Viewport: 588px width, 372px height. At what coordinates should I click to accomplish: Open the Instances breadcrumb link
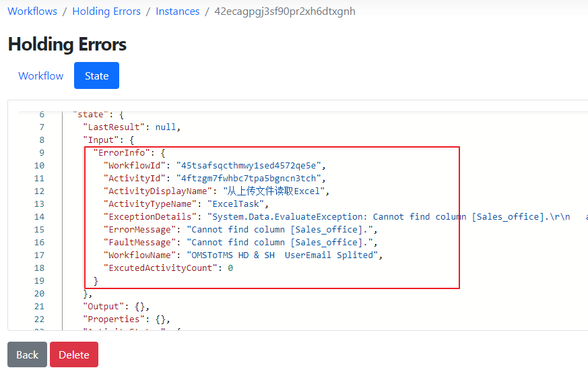[x=177, y=11]
